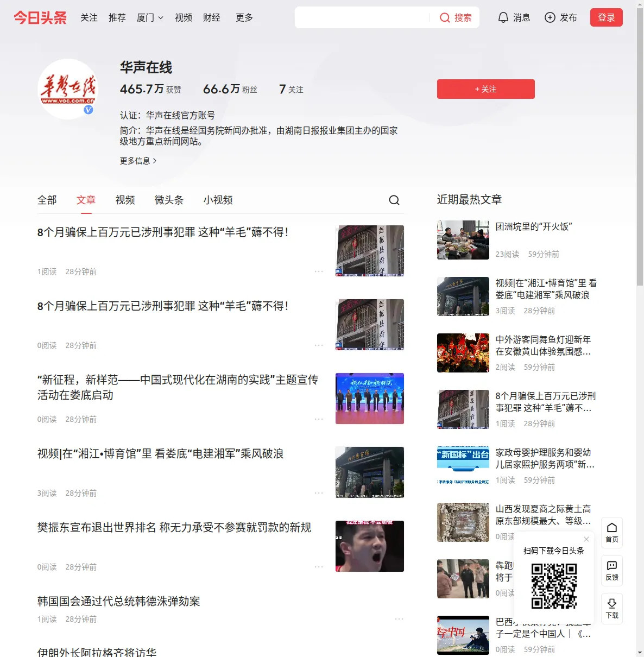This screenshot has width=644, height=657.
Task: Open hot article 家政母婴护理服务和婴幼儿居家照护
Action: click(x=545, y=458)
